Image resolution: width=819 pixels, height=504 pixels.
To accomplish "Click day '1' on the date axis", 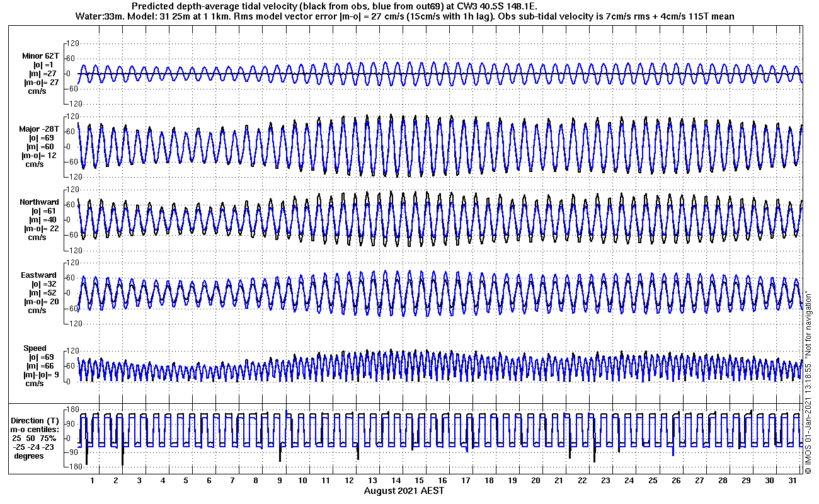I will click(x=92, y=480).
